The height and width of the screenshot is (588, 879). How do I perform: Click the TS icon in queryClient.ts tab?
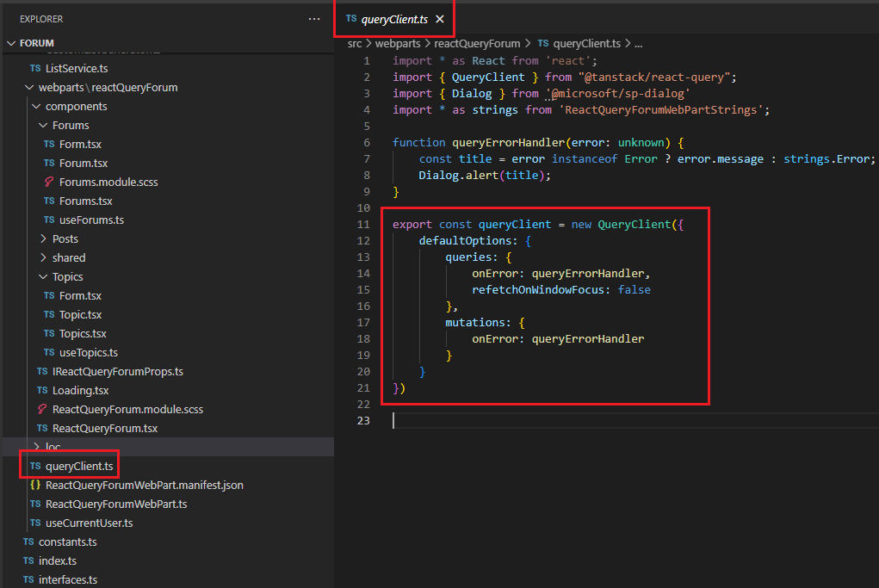350,18
